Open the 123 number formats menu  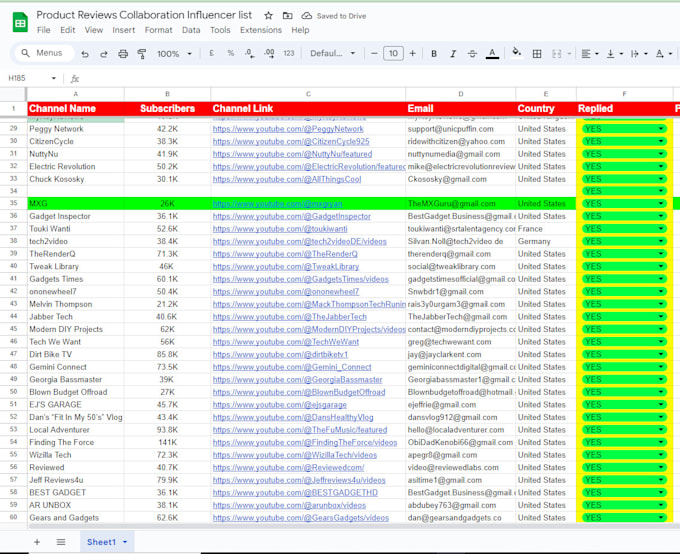(x=289, y=53)
